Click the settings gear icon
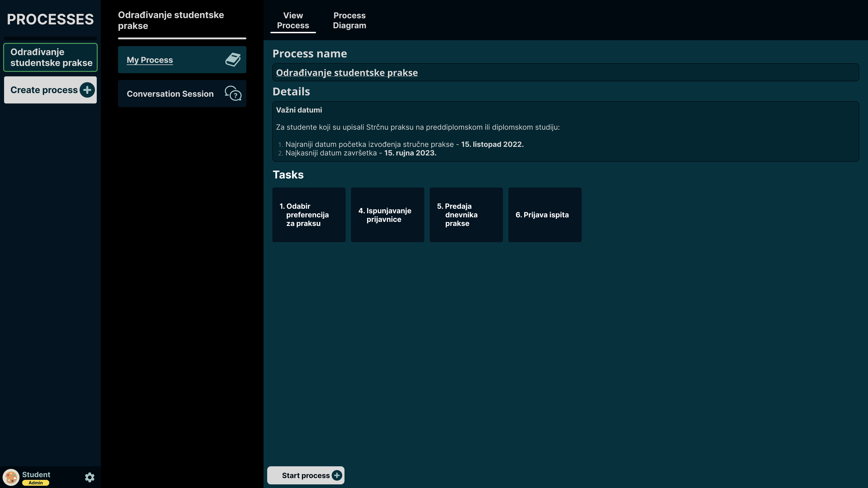The width and height of the screenshot is (868, 488). pyautogui.click(x=90, y=477)
